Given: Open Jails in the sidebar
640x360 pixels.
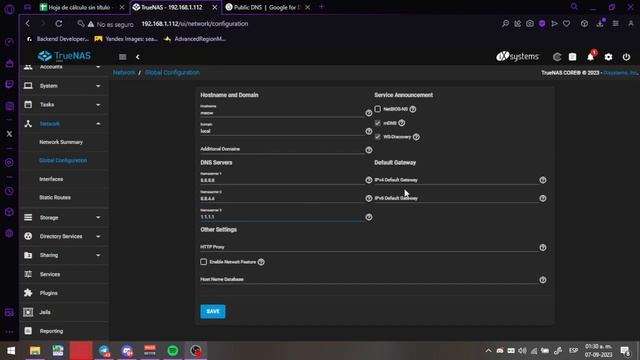Looking at the screenshot, I should (x=64, y=312).
